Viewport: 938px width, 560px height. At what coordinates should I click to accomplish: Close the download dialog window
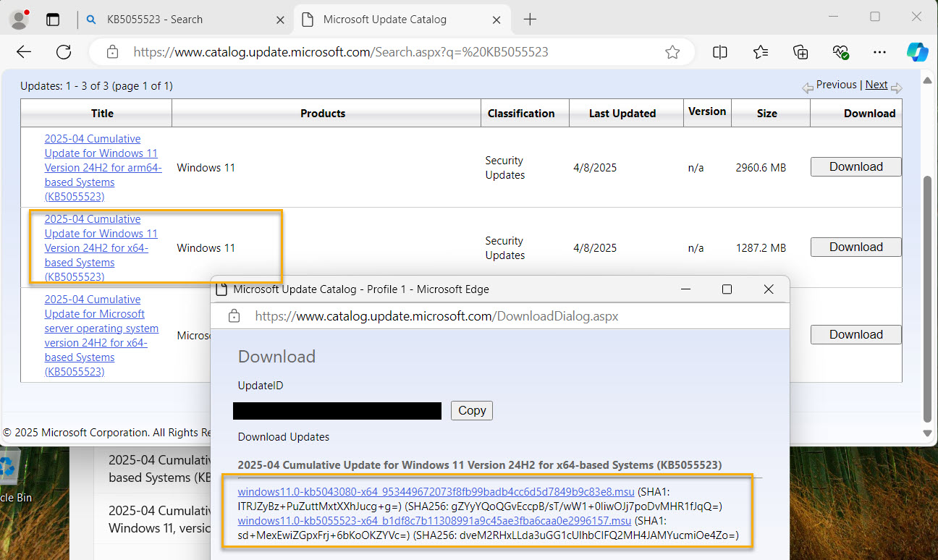tap(769, 289)
